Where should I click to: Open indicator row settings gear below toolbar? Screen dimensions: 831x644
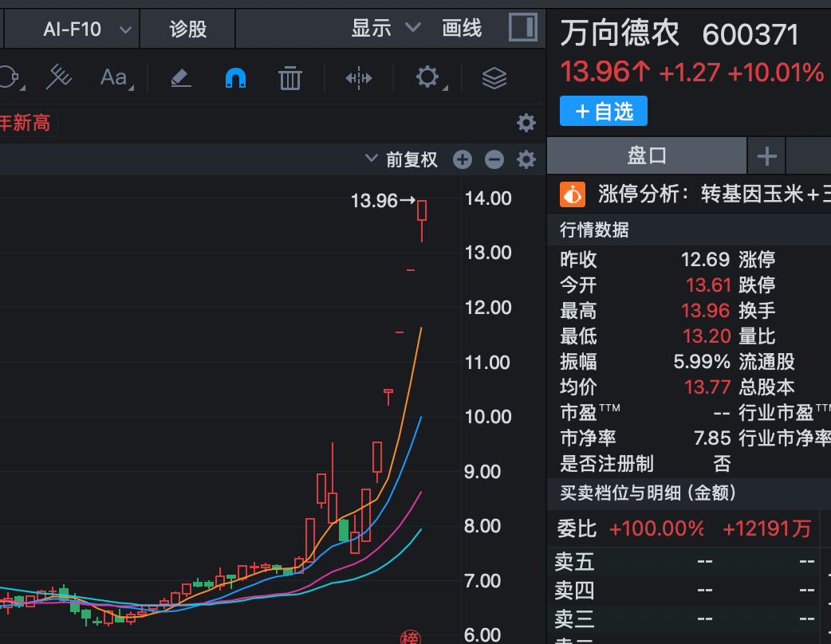526,123
